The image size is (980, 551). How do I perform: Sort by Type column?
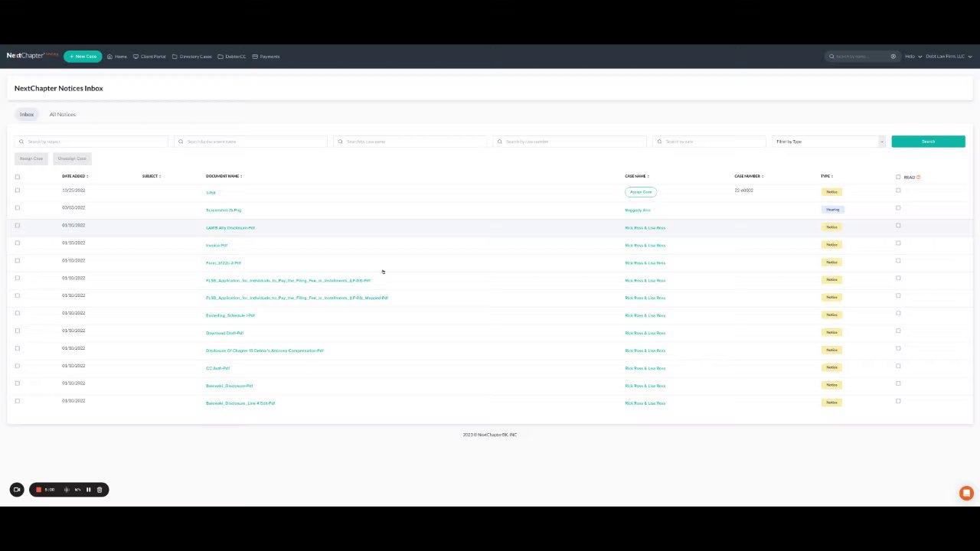827,176
